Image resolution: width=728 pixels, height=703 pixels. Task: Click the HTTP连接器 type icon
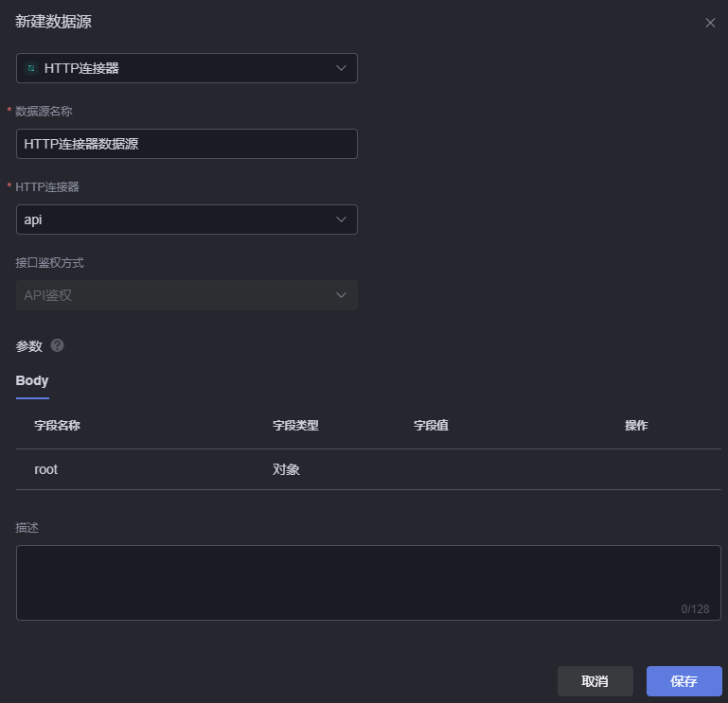click(x=31, y=68)
